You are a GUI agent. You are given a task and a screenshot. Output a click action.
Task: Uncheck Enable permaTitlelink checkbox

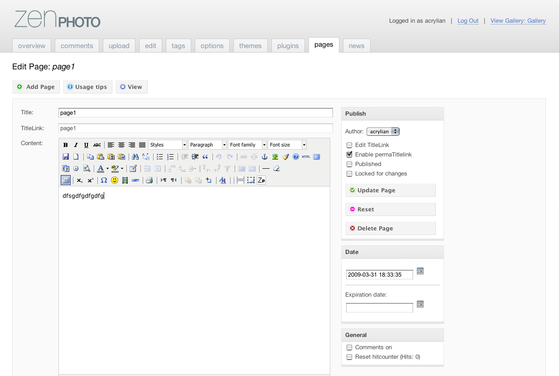tap(349, 155)
